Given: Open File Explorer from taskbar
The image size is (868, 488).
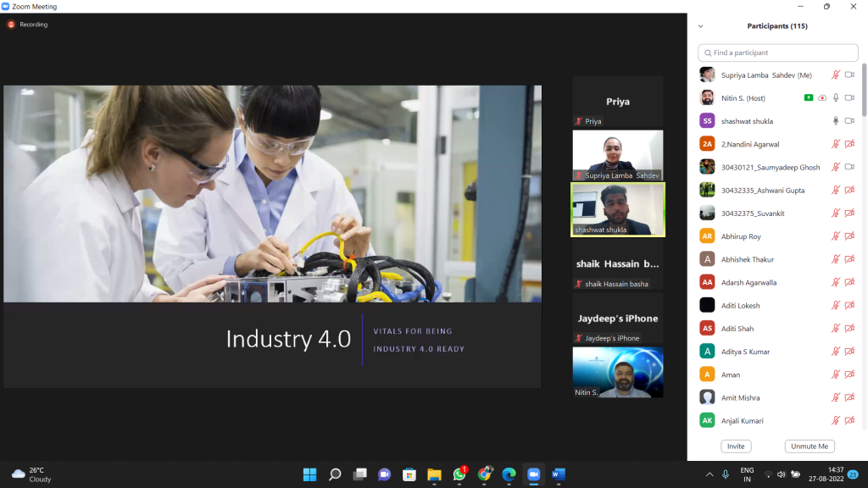Looking at the screenshot, I should (434, 474).
